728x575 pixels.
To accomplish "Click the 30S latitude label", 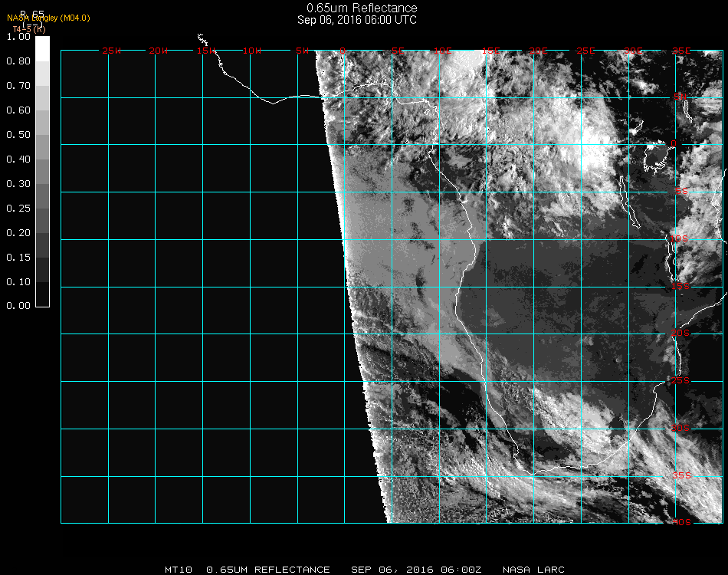I will tap(680, 428).
